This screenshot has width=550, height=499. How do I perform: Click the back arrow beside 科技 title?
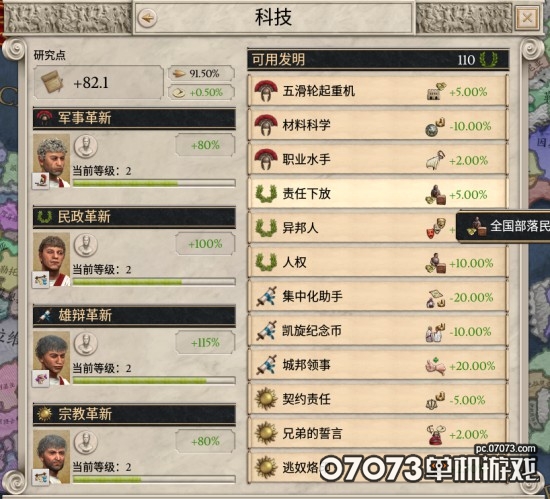[147, 18]
